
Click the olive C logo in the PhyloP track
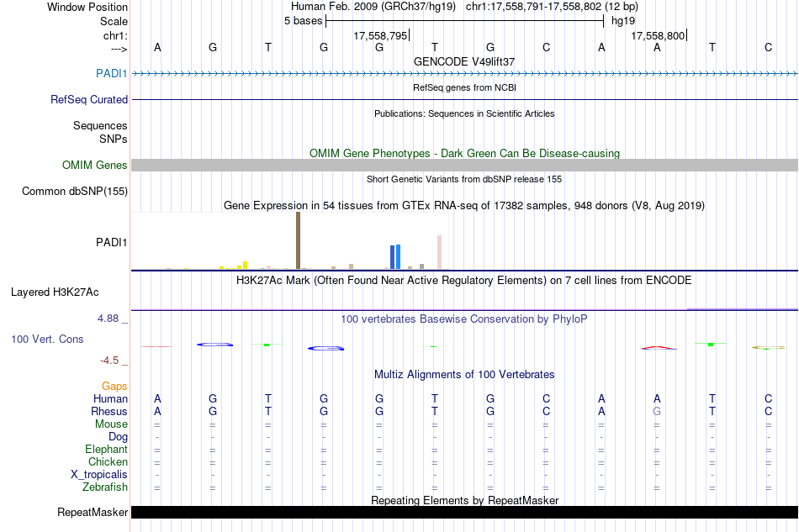pos(769,348)
